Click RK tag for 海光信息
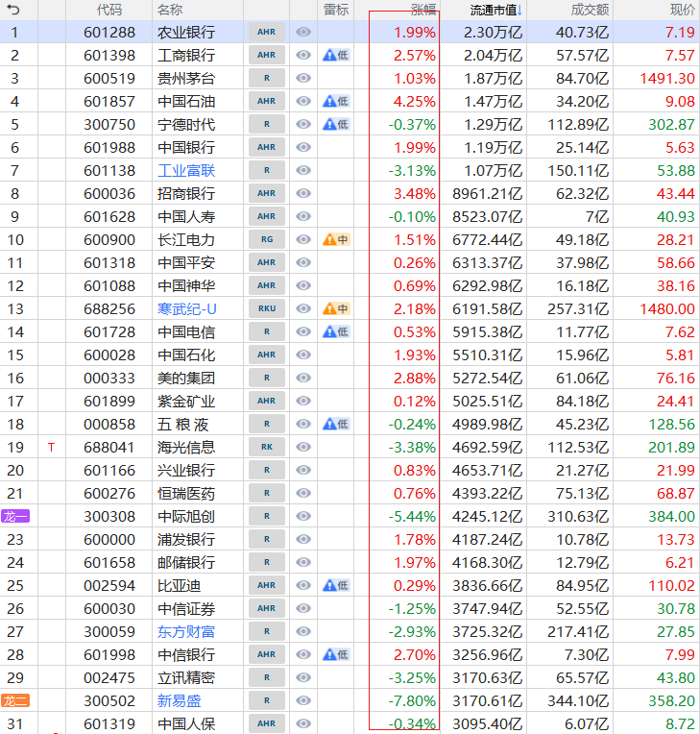The height and width of the screenshot is (734, 700). coord(267,447)
